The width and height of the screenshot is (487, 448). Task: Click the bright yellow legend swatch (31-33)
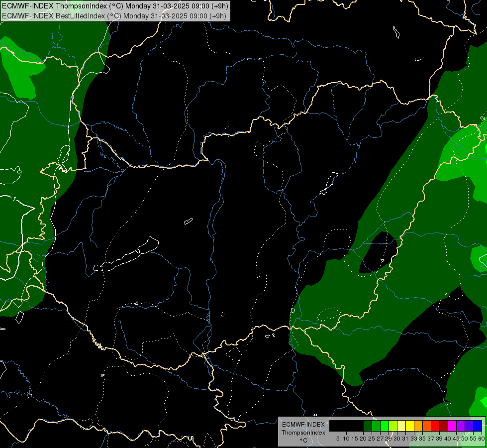(410, 426)
